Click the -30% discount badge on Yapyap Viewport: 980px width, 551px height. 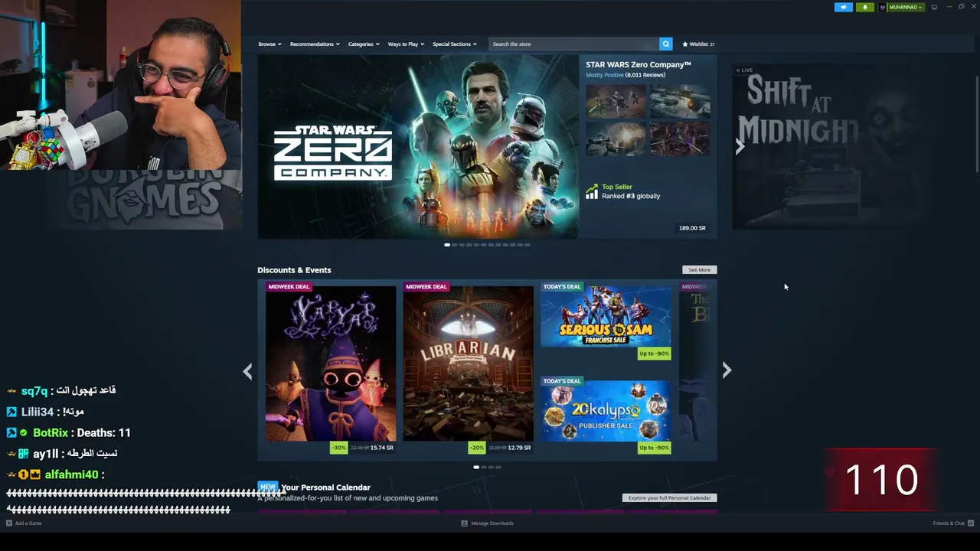pyautogui.click(x=338, y=448)
